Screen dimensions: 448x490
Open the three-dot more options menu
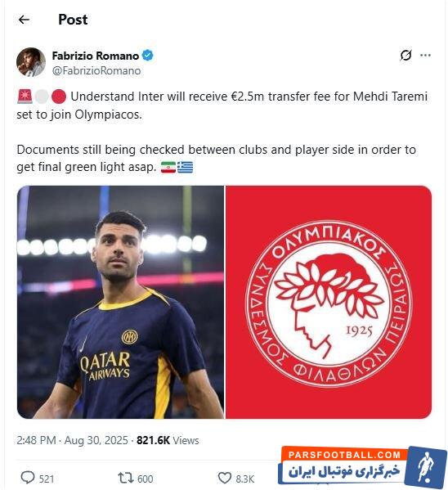(x=425, y=56)
